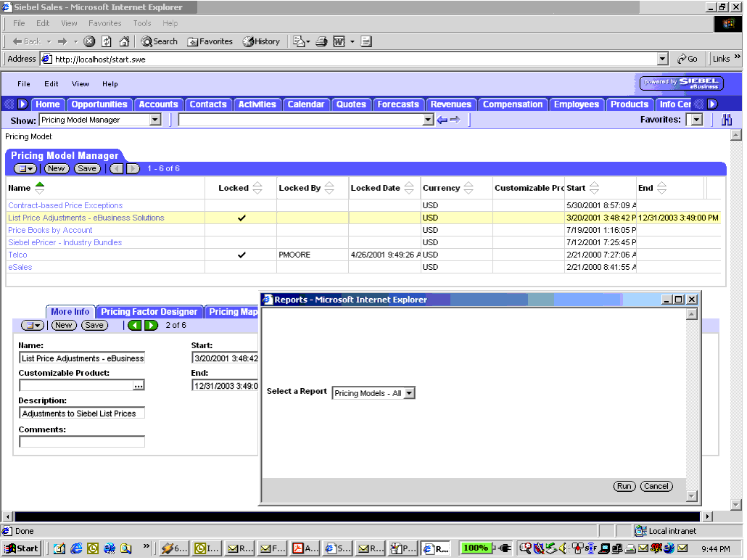This screenshot has width=747, height=560.
Task: Click the browser Refresh icon
Action: [x=106, y=41]
